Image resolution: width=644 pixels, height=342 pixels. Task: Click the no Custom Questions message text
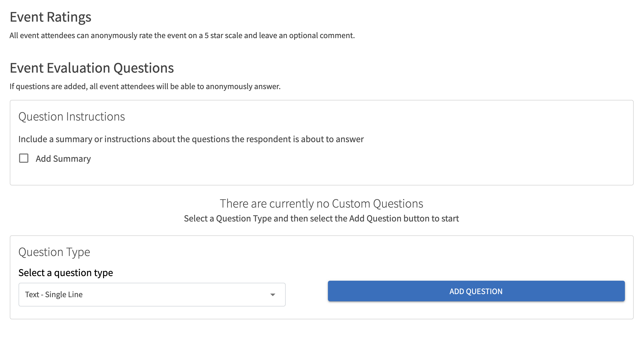[321, 203]
